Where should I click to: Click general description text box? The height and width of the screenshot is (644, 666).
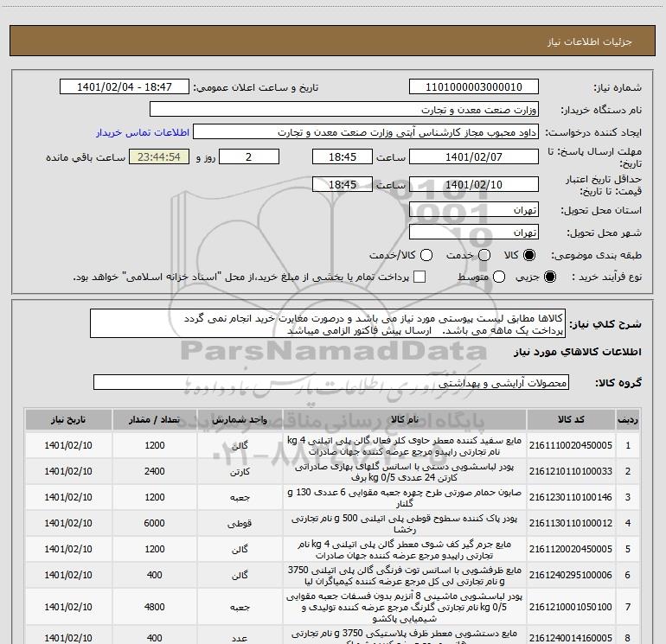pos(328,324)
